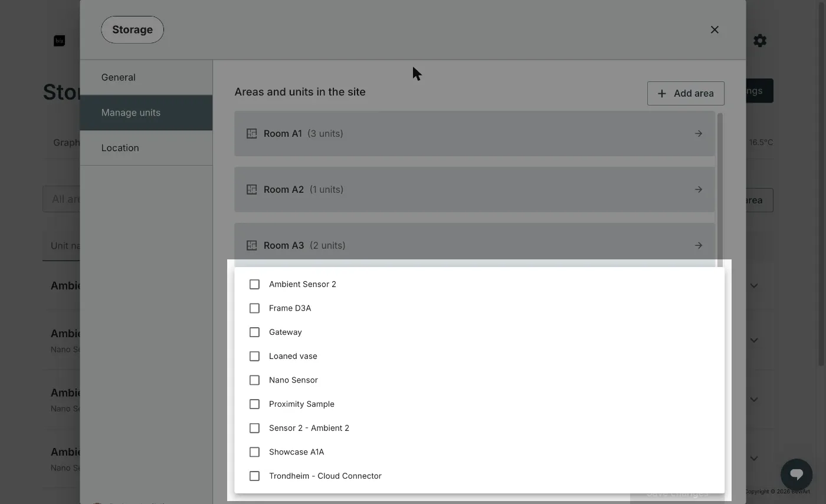Click the Room A3 name text
The width and height of the screenshot is (826, 504).
click(284, 246)
